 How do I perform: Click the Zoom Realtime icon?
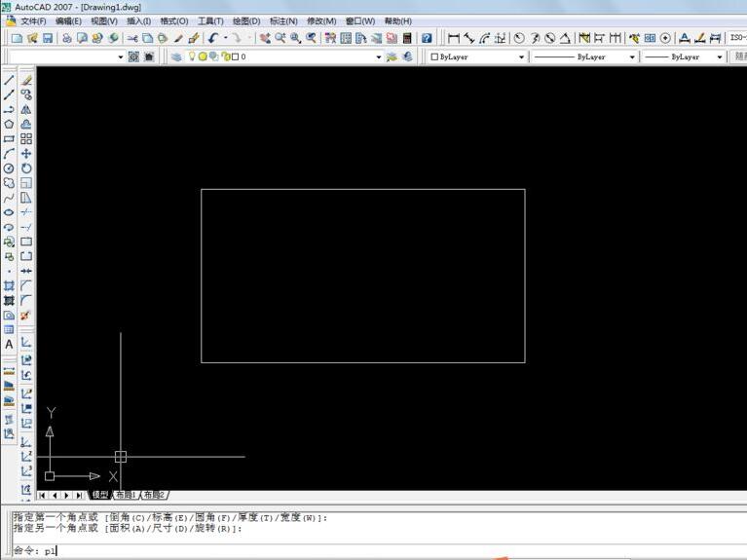[x=280, y=38]
